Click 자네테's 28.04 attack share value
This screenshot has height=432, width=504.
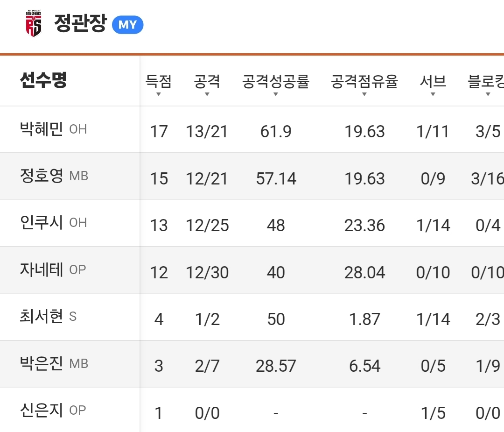(364, 273)
